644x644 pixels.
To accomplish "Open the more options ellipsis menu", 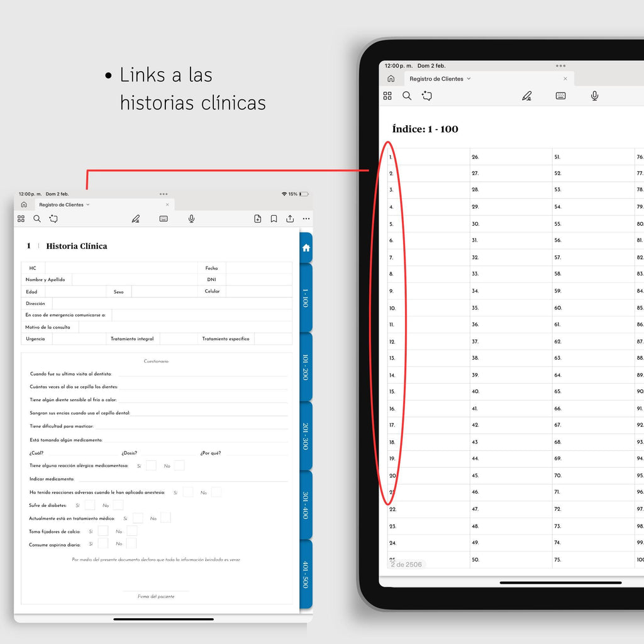I will [306, 218].
